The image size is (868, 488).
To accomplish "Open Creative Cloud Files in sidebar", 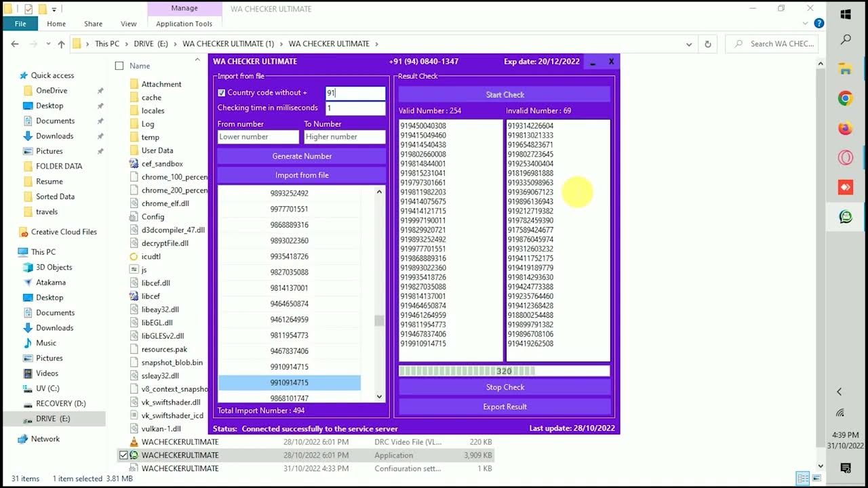I will click(64, 232).
